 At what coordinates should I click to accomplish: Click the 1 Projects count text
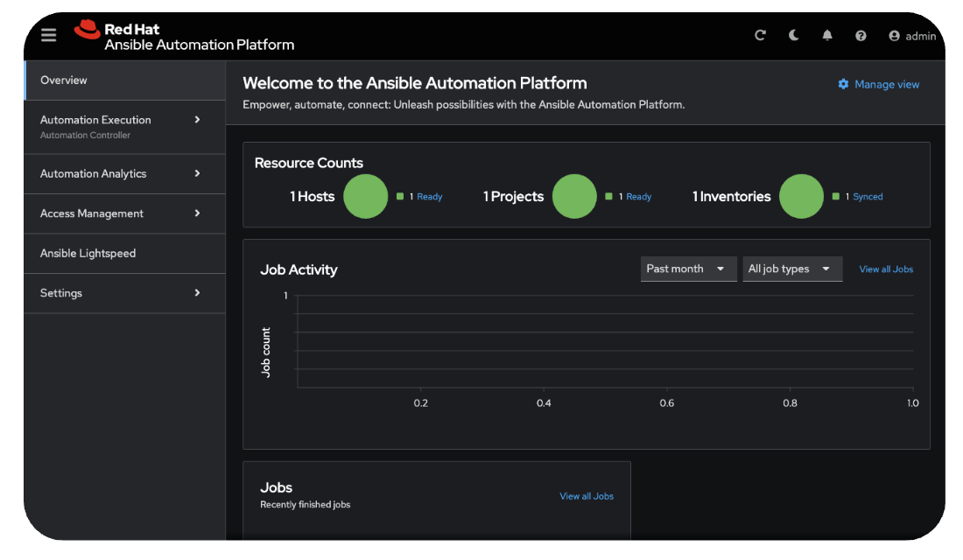513,197
